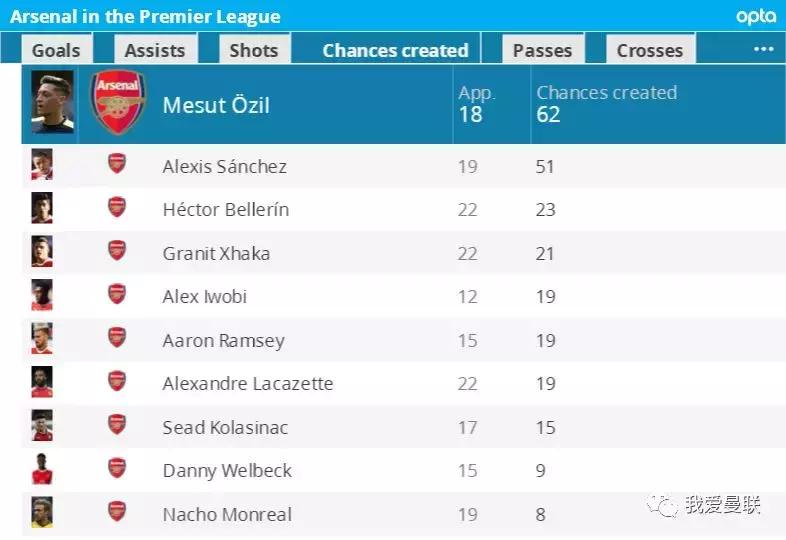786x540 pixels.
Task: Switch to the Assists tab
Action: pyautogui.click(x=155, y=50)
